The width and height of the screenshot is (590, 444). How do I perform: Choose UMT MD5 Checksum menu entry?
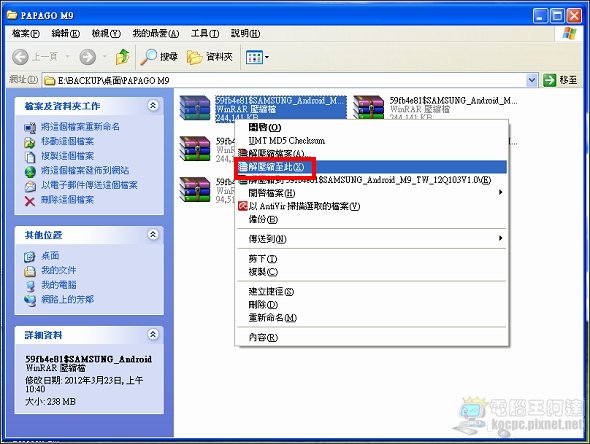(x=371, y=140)
